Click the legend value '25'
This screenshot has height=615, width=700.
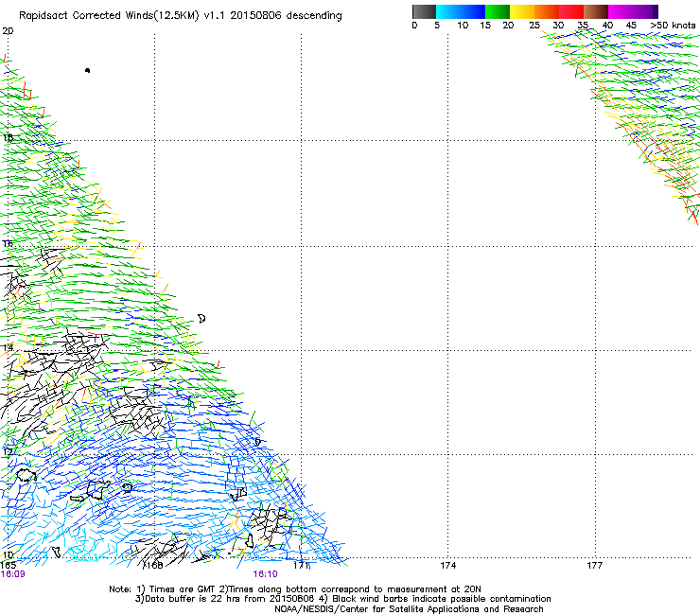(534, 26)
